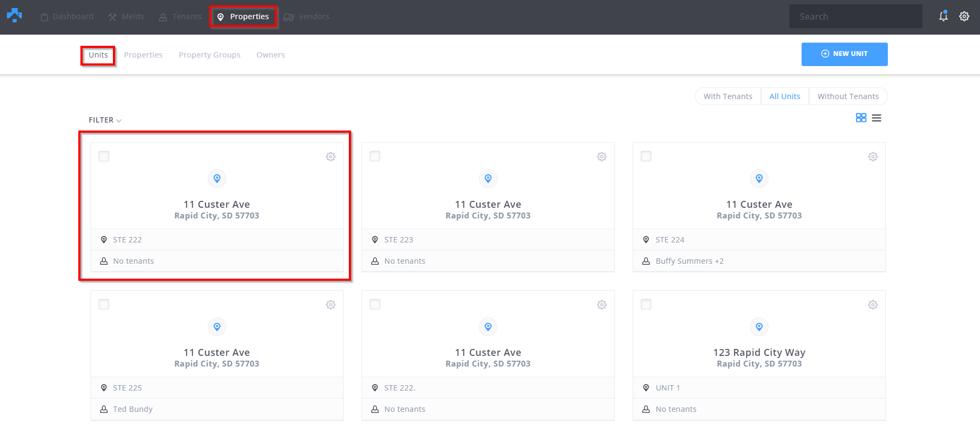
Task: Click map pin icon on 123 Rapid City Way card
Action: coord(759,327)
